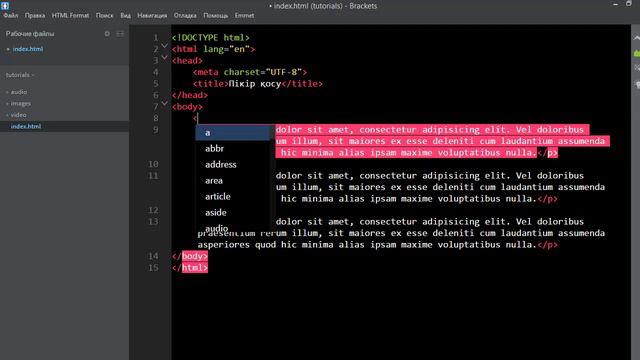The image size is (640, 360).
Task: Expand the audio folder
Action: pyautogui.click(x=19, y=92)
